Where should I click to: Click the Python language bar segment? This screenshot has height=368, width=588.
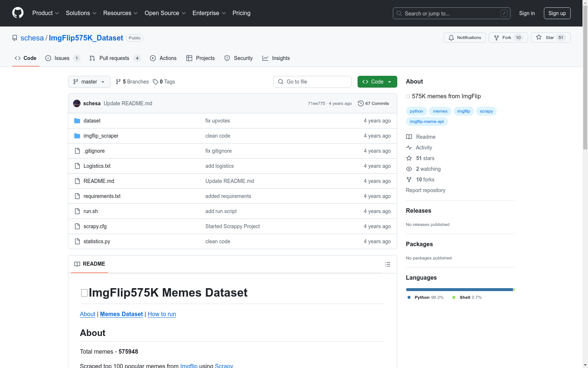point(459,290)
